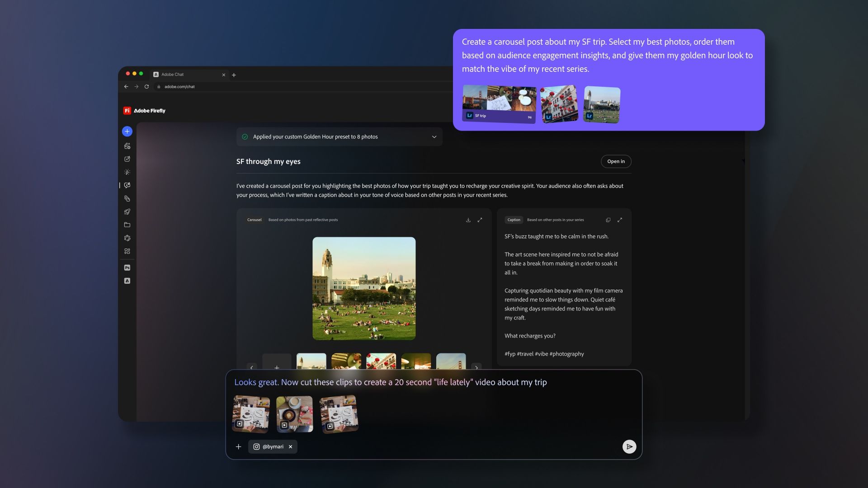The width and height of the screenshot is (868, 488).
Task: Click the Open in button
Action: coord(616,161)
